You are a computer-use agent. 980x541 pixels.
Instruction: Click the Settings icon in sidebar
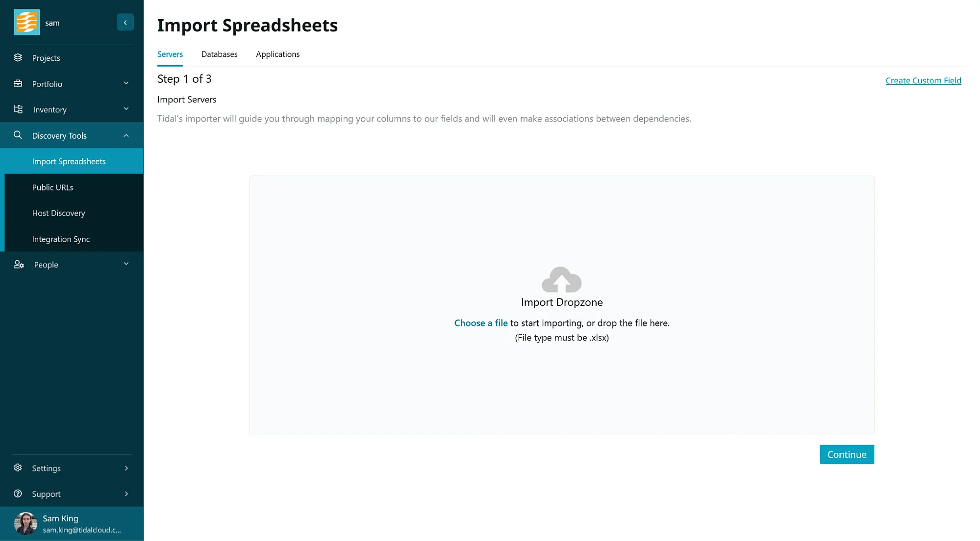click(17, 467)
